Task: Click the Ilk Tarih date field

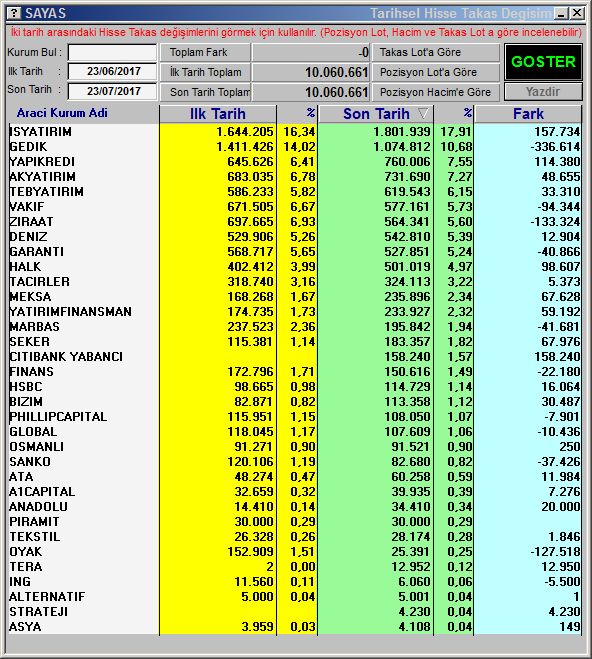Action: [112, 71]
